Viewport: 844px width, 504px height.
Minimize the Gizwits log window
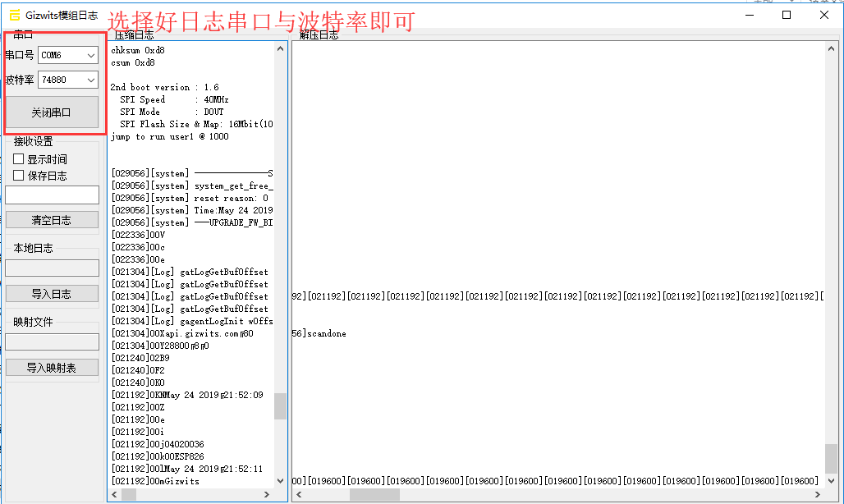pyautogui.click(x=748, y=15)
